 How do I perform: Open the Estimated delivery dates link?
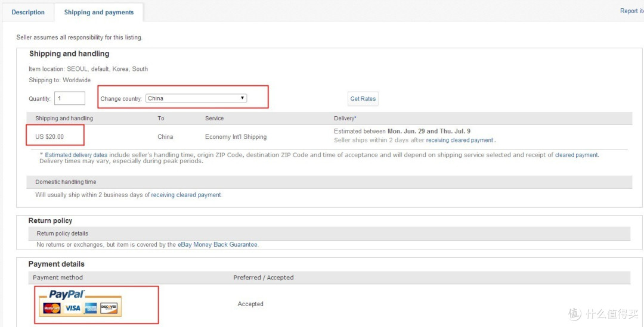(76, 155)
